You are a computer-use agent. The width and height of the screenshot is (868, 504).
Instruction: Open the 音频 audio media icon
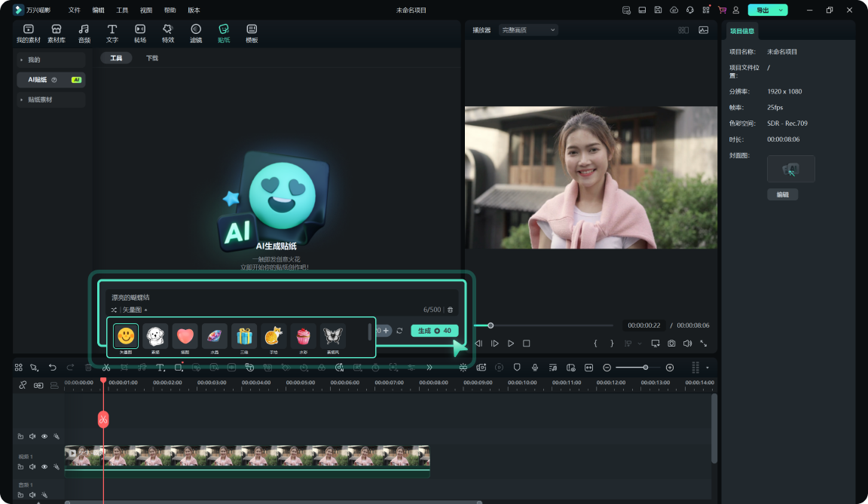pos(84,32)
